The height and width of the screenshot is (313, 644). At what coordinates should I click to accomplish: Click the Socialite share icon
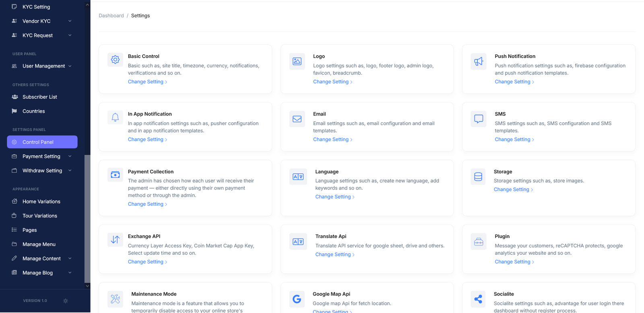point(478,299)
